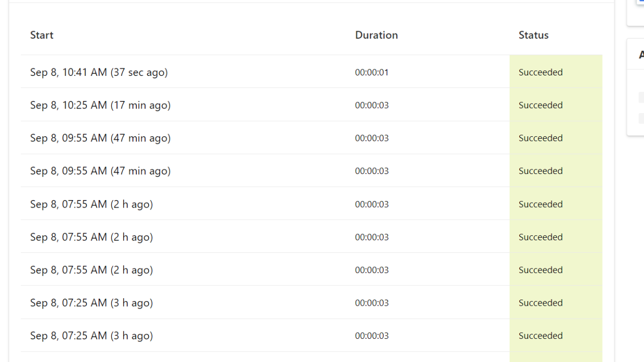Image resolution: width=644 pixels, height=362 pixels.
Task: Select Succeeded status for the 10:25 AM run
Action: [540, 105]
